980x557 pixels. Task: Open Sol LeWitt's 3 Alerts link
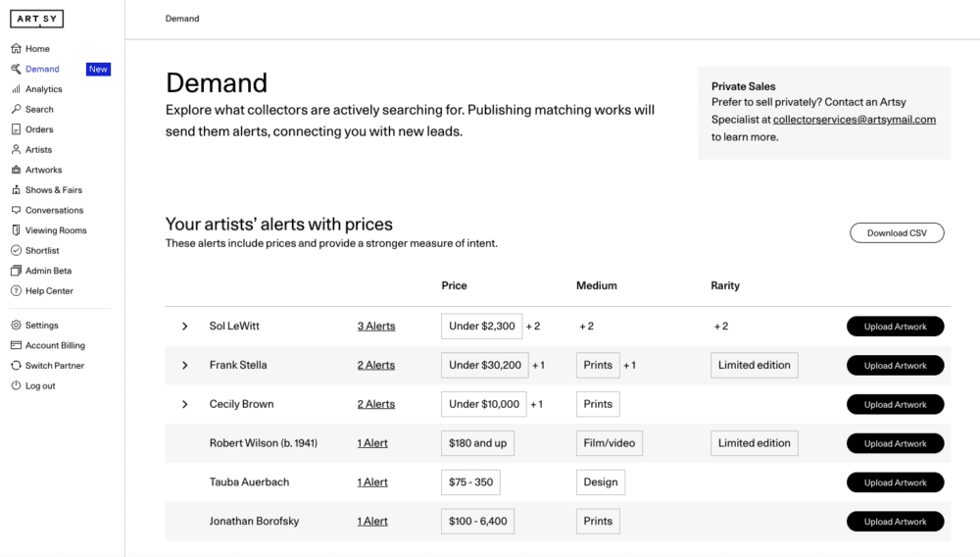[x=376, y=326]
